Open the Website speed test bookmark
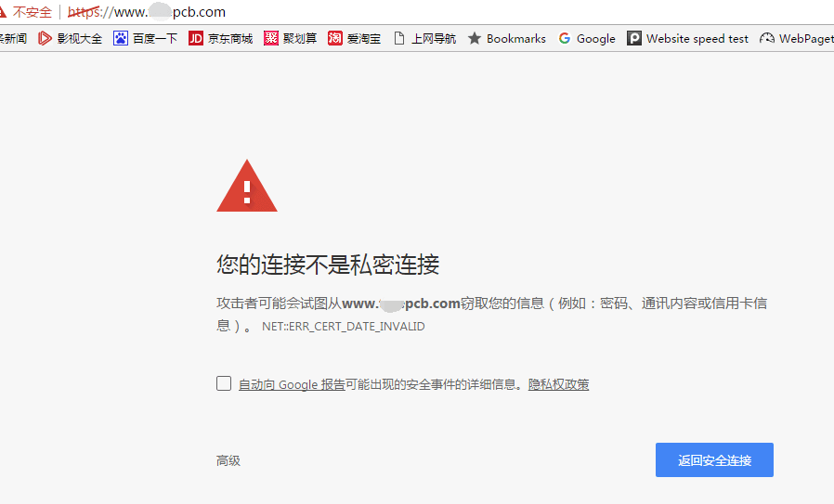Screen dimensions: 834x504 click(x=687, y=39)
